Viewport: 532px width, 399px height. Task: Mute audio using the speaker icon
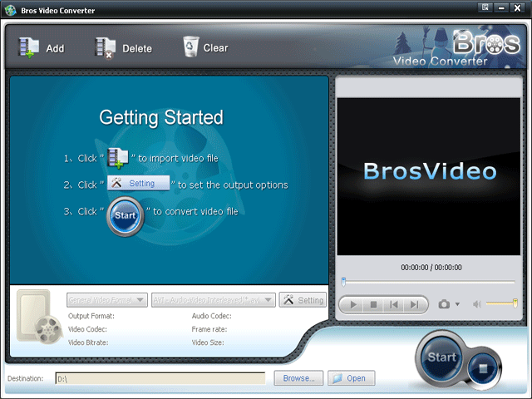click(476, 305)
